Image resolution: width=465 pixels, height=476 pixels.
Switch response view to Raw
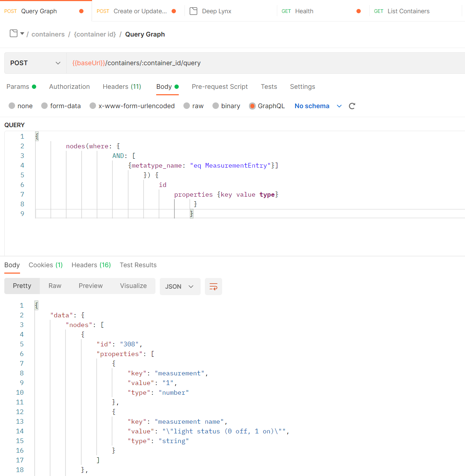55,286
